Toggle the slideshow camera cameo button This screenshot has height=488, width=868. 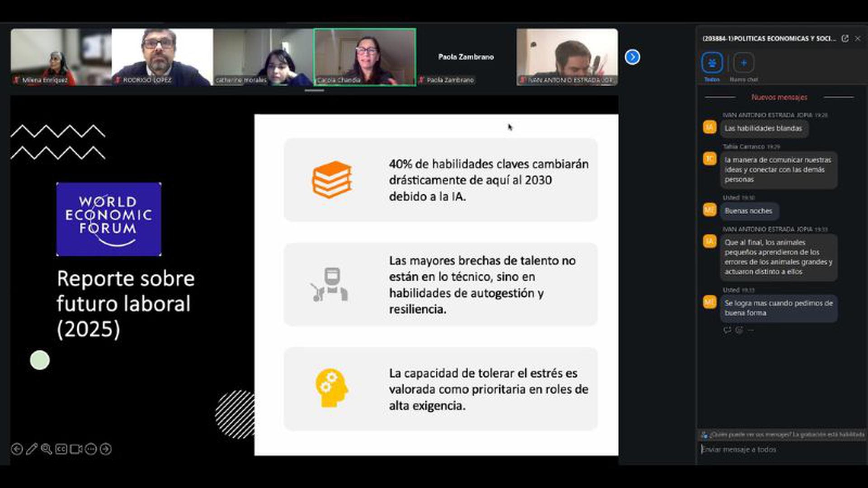pos(76,449)
